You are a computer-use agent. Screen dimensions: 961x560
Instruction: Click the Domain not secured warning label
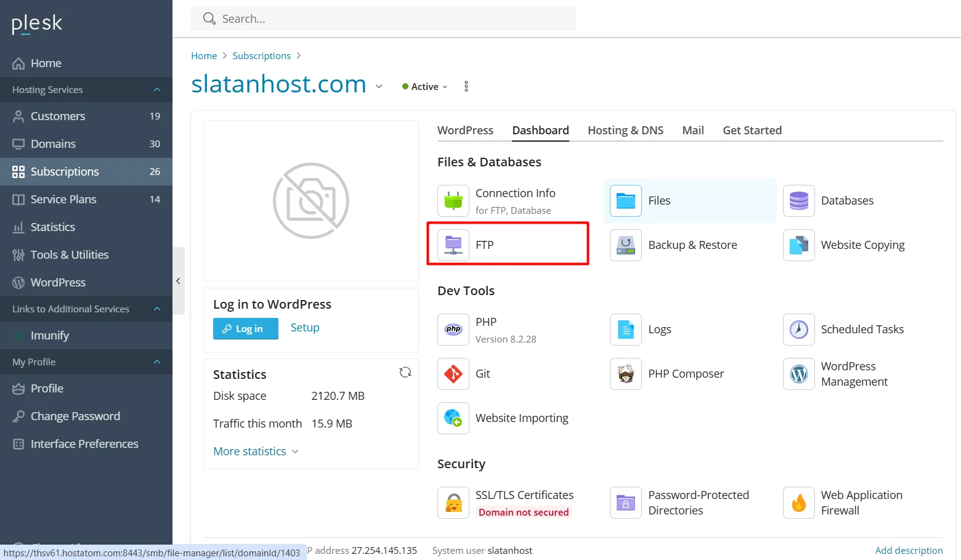pos(524,513)
